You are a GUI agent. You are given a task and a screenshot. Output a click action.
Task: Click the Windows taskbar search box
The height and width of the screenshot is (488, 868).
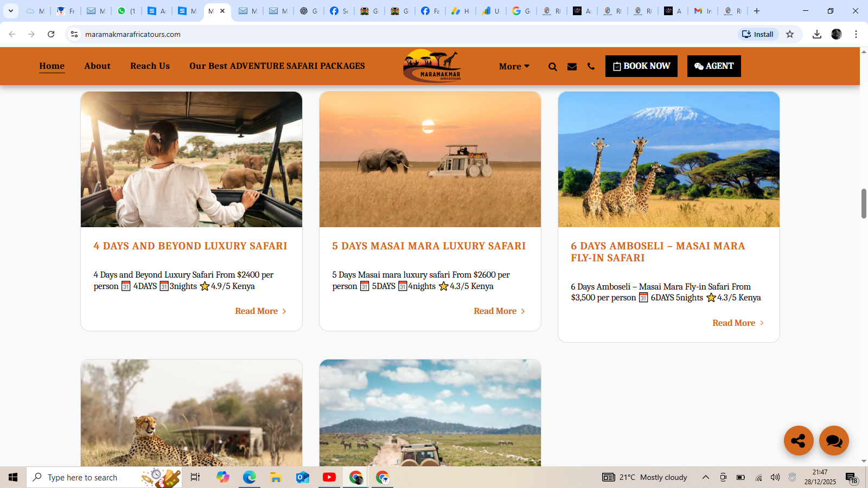click(x=104, y=477)
